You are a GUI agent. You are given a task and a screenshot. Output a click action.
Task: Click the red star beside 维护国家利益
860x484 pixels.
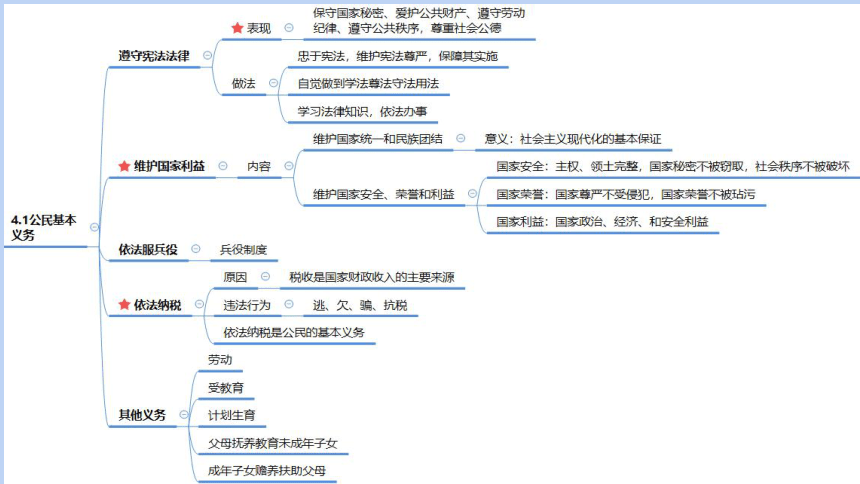click(x=125, y=166)
